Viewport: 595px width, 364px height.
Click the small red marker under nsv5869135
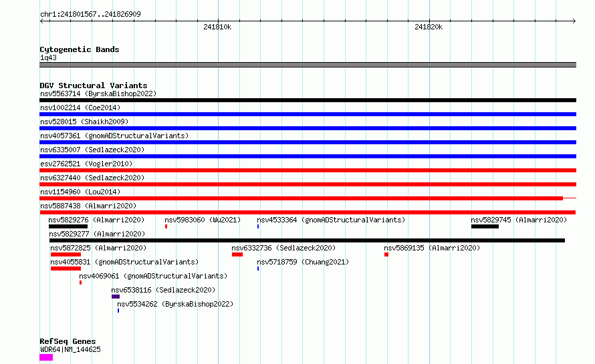click(386, 254)
